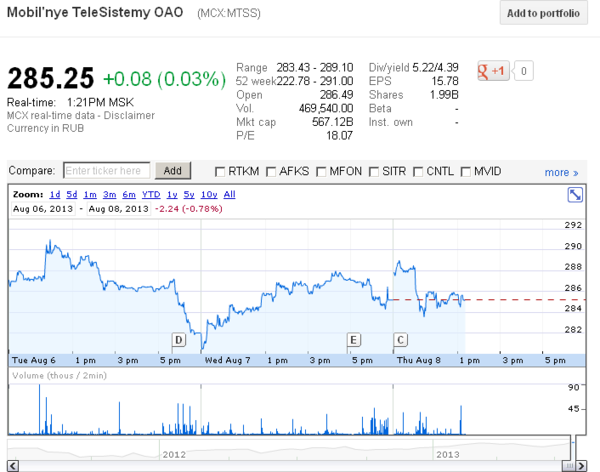
Task: Enable the MVID comparison checkbox
Action: 465,172
